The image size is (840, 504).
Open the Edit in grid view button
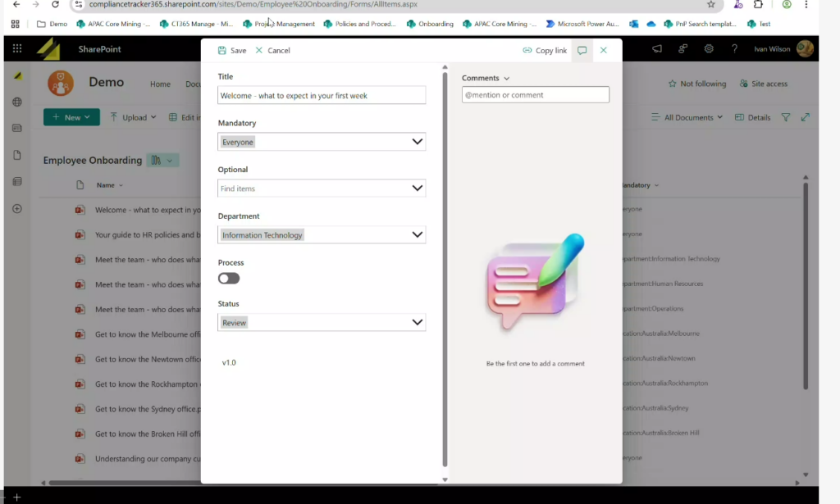pyautogui.click(x=185, y=117)
